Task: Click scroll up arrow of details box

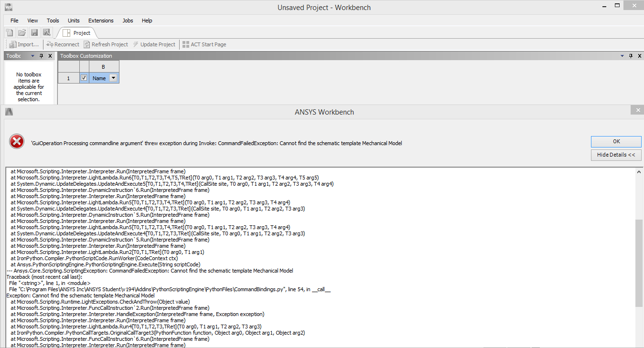Action: click(x=639, y=172)
